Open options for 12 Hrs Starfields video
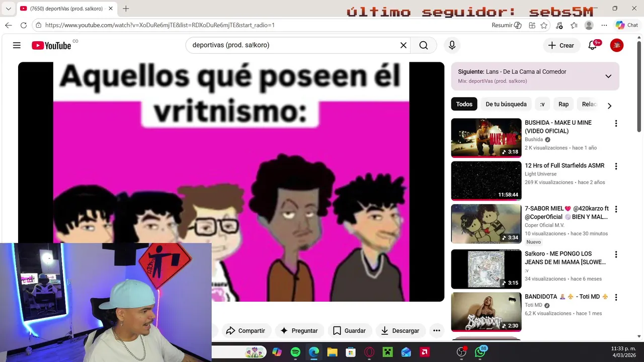644x362 pixels. 615,166
